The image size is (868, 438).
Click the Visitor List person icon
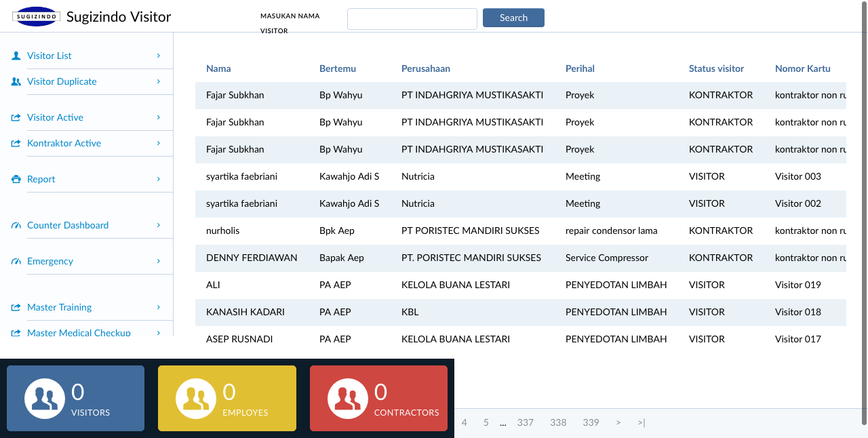(16, 56)
